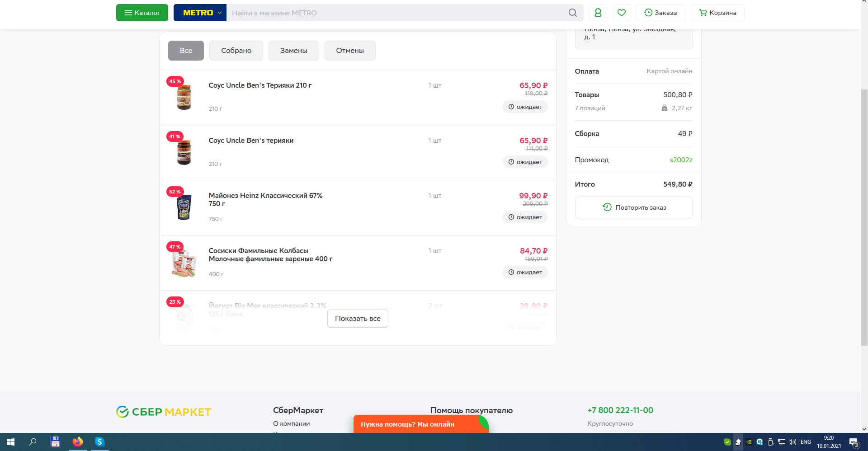868x451 pixels.
Task: Click product title Майонез Heinz Классический 67%
Action: coord(265,200)
